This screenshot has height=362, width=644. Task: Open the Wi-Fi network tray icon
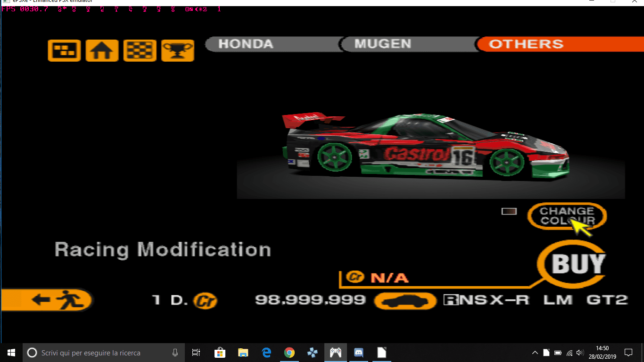pyautogui.click(x=570, y=353)
